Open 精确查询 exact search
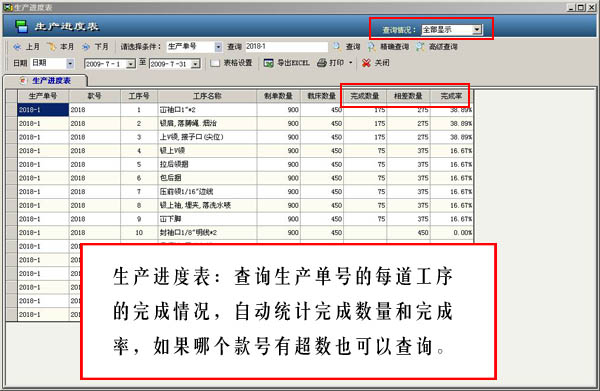Viewport: 600px width, 391px height. point(388,47)
